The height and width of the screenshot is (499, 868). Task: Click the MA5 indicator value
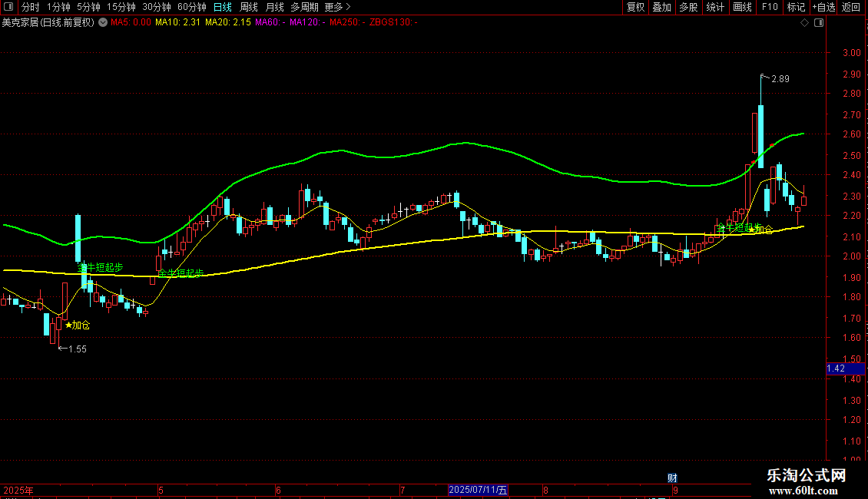click(131, 23)
